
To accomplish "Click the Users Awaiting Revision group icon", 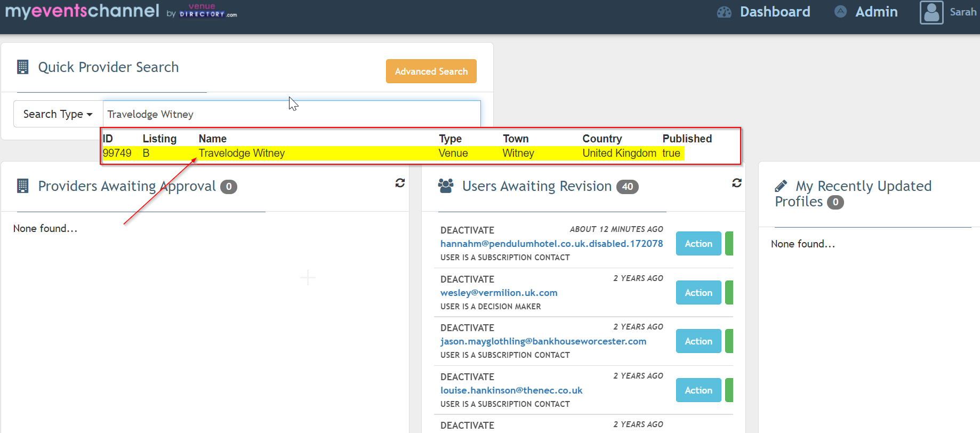I will [x=446, y=186].
